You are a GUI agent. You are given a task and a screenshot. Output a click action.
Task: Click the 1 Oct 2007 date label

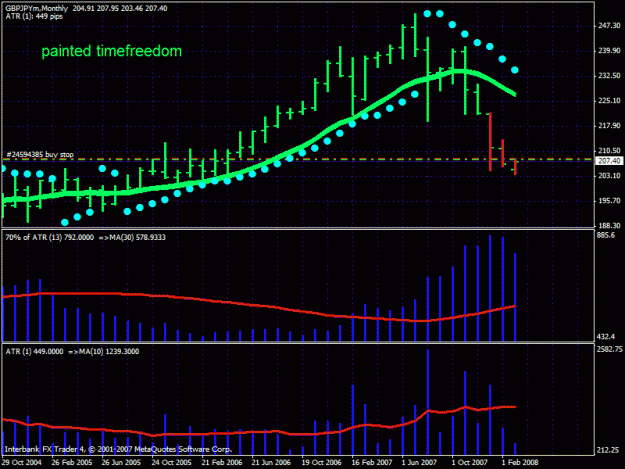click(470, 462)
